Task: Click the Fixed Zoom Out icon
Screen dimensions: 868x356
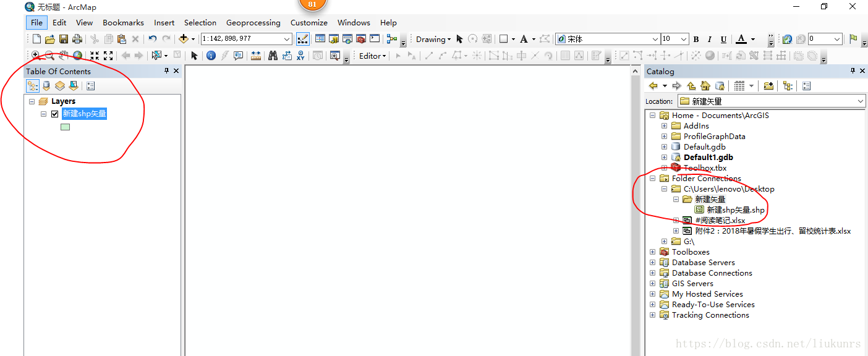Action: pyautogui.click(x=108, y=56)
